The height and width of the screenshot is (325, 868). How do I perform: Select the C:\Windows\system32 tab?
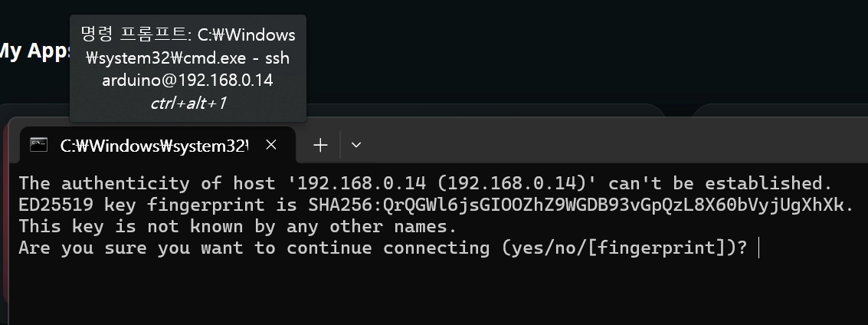point(153,145)
